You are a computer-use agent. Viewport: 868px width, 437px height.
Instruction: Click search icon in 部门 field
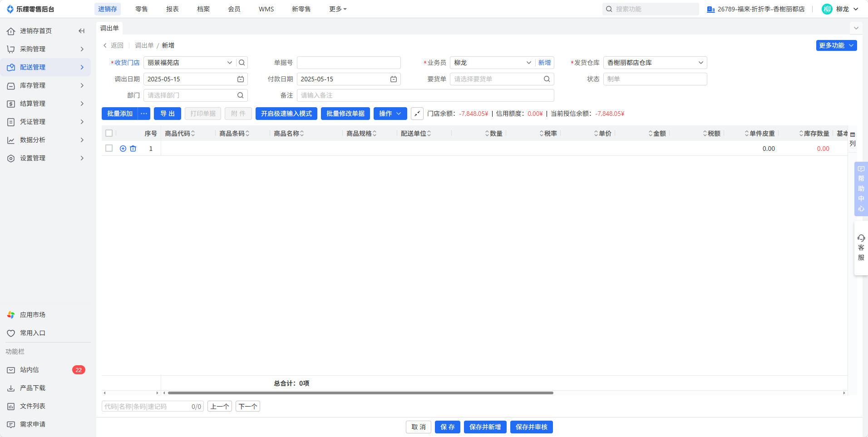point(241,95)
